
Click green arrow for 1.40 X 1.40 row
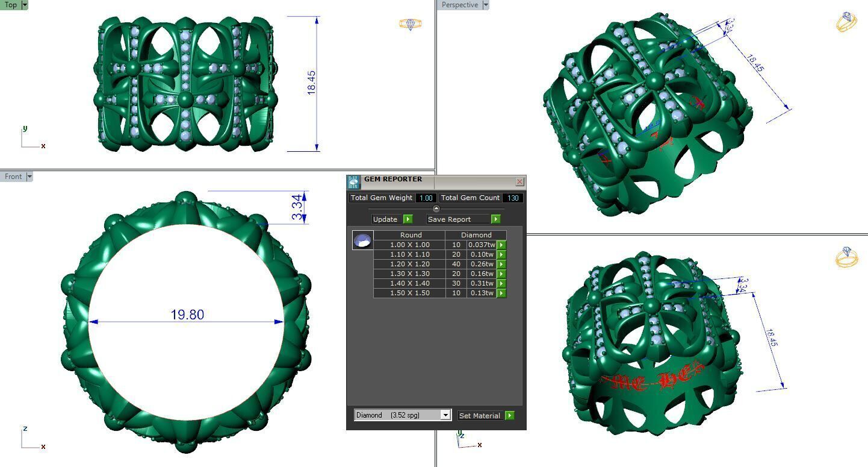click(x=501, y=284)
